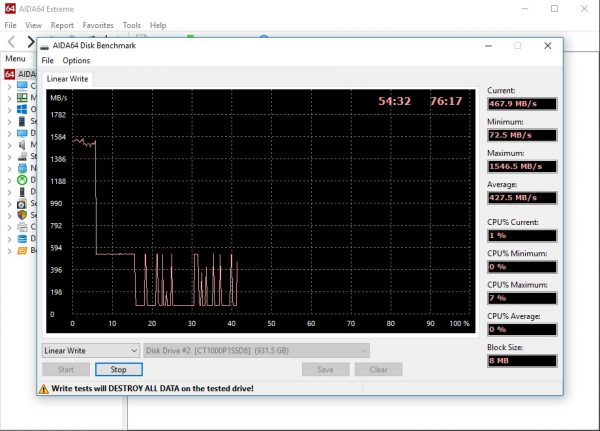Click the elapsed time 54:32 on graph

(x=395, y=101)
